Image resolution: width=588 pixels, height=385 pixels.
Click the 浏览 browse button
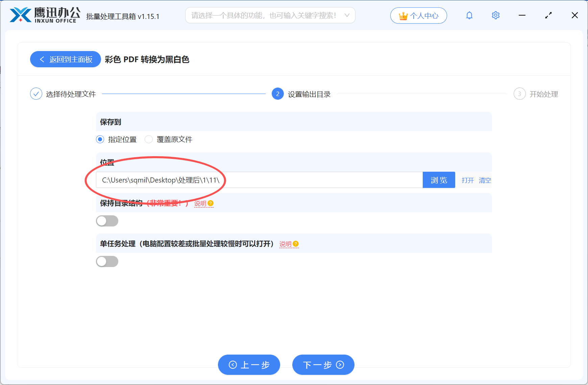tap(439, 180)
